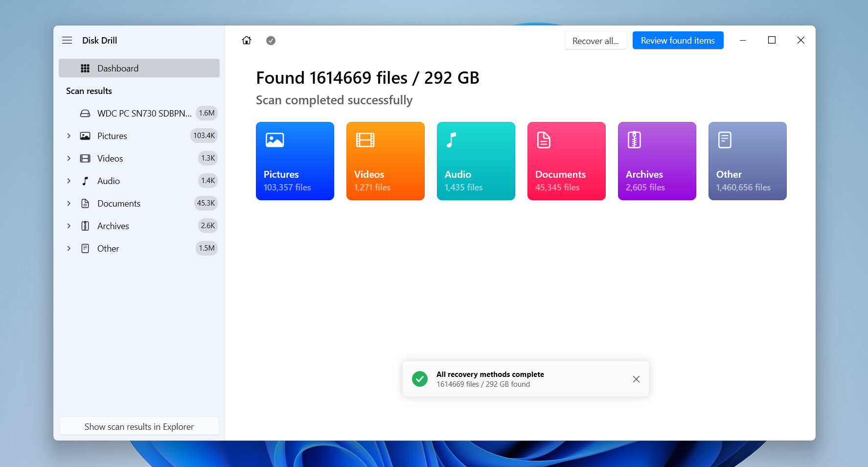Minimize the Disk Drill window
Screen dimensions: 868x467
tap(743, 40)
